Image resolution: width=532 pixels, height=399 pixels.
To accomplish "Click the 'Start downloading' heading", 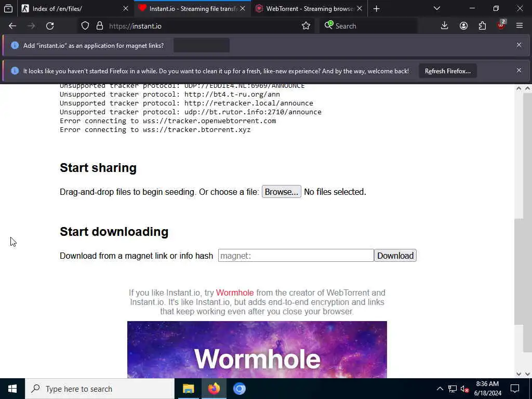I will [114, 231].
